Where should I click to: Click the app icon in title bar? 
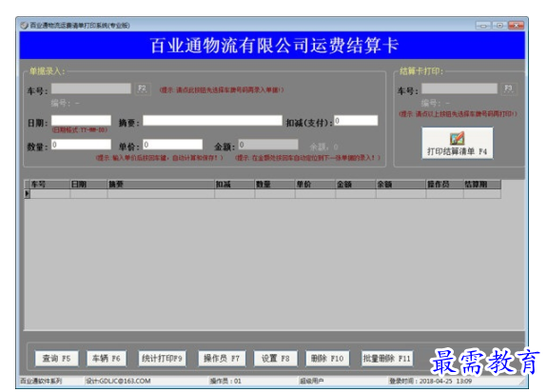pos(24,25)
